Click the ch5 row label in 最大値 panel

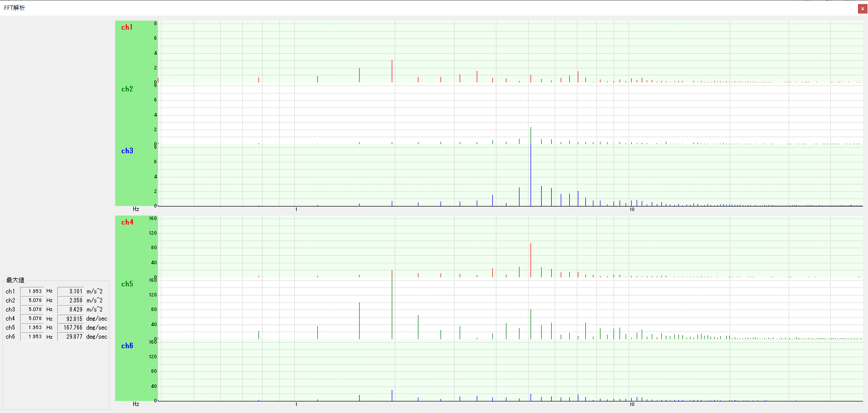[x=11, y=328]
